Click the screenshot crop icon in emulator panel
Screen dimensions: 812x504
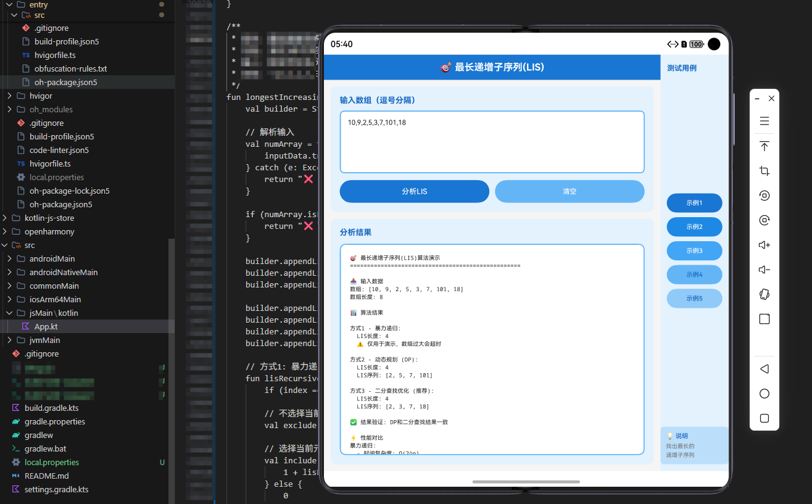(764, 171)
